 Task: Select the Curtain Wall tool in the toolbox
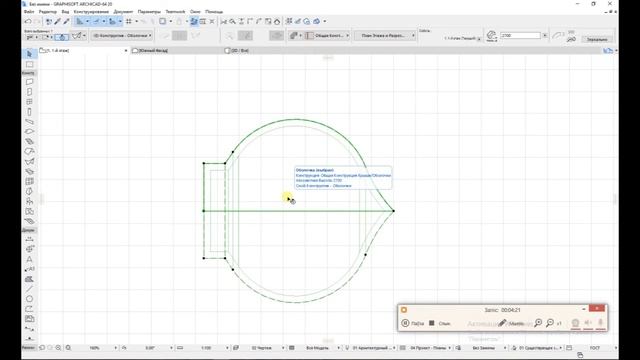coord(29,181)
